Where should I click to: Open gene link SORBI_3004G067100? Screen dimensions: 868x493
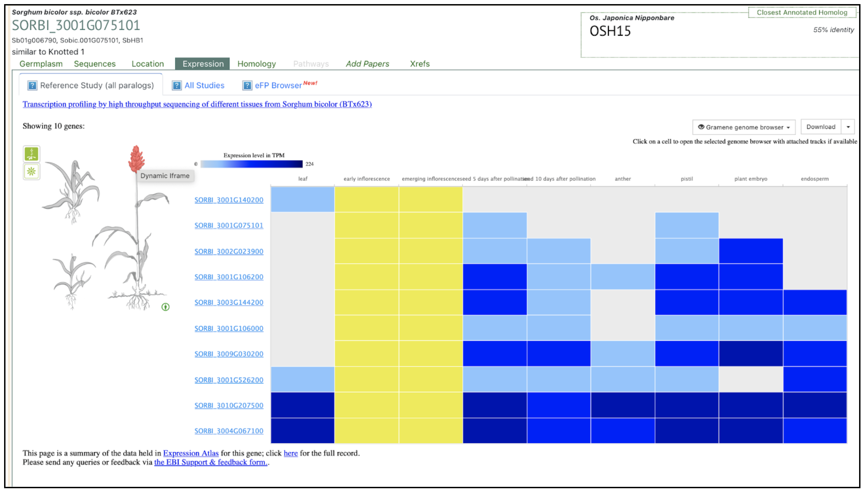point(229,431)
